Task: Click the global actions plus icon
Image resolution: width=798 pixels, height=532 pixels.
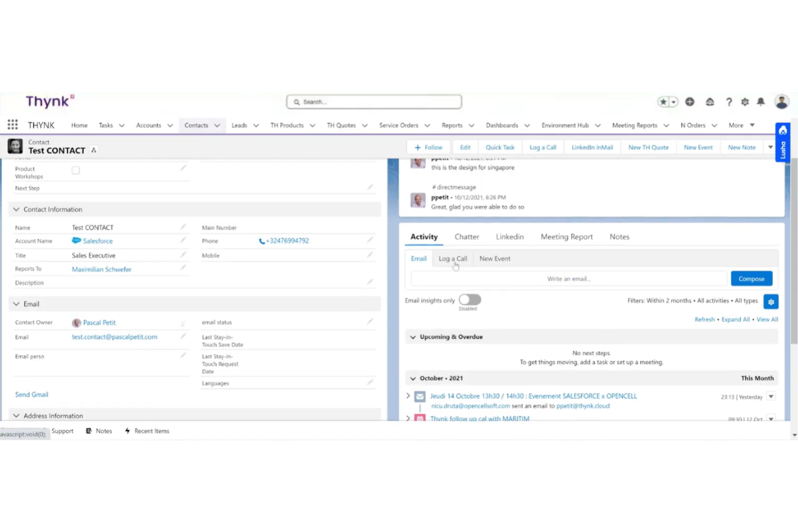Action: [x=690, y=101]
